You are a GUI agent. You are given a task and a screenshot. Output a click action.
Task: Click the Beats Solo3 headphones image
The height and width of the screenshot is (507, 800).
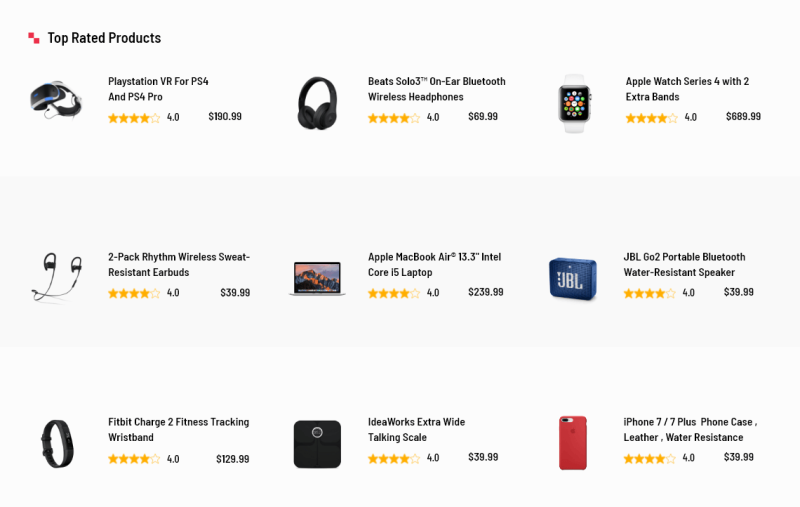[x=317, y=103]
